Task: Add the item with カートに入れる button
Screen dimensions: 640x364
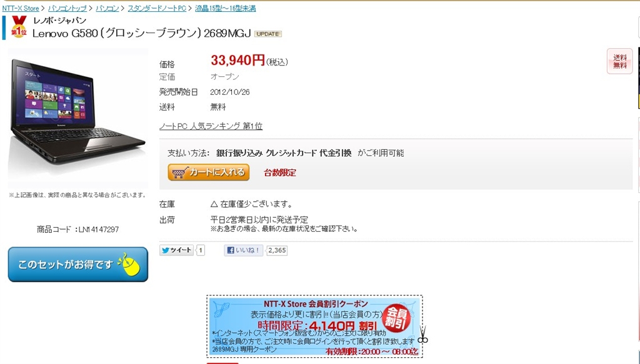Action: (x=209, y=172)
